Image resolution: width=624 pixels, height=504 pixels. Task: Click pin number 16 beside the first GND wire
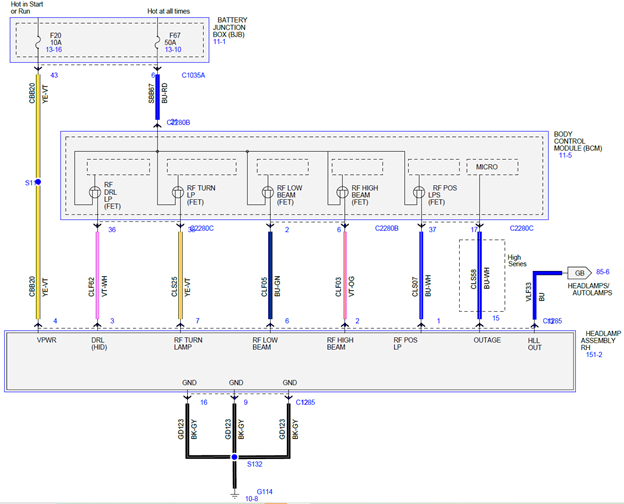(204, 402)
